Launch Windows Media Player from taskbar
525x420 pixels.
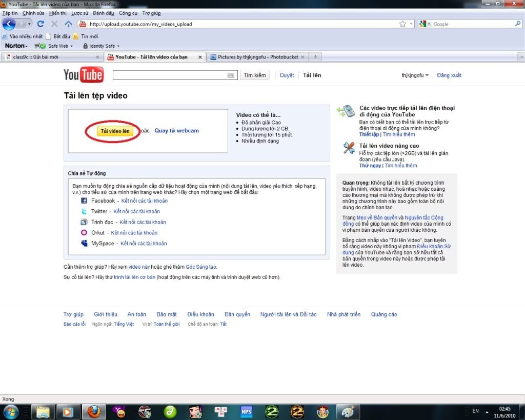pyautogui.click(x=68, y=412)
